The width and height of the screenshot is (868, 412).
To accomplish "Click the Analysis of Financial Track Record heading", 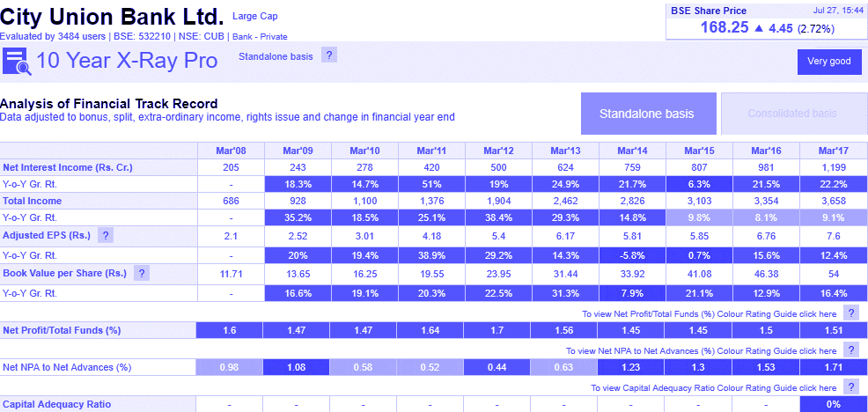I will click(108, 104).
